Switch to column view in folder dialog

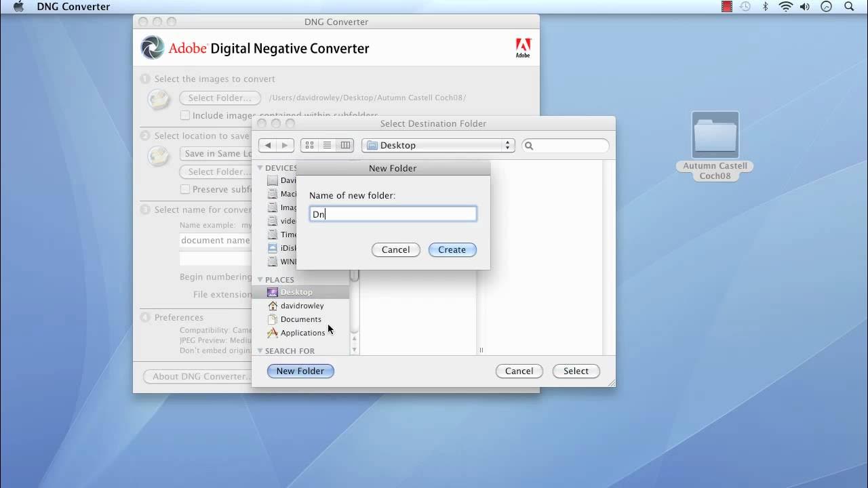tap(345, 145)
